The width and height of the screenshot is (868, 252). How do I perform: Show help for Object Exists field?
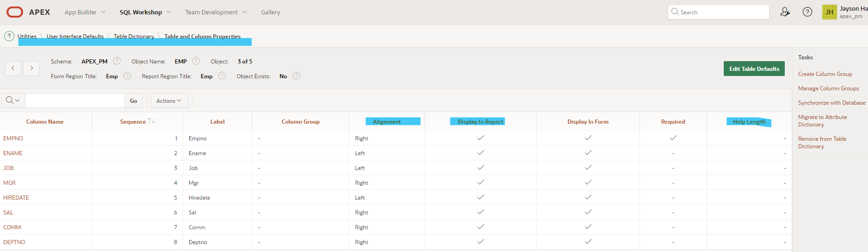pos(296,76)
